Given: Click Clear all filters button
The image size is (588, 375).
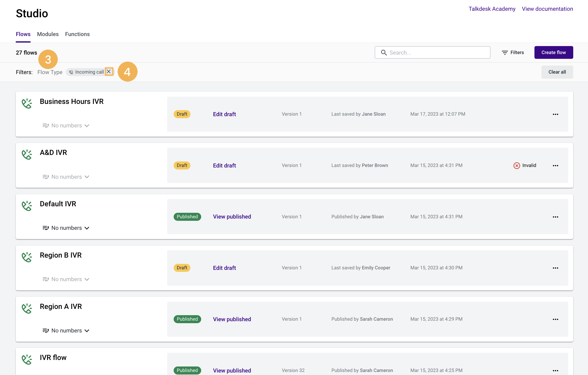Looking at the screenshot, I should point(557,72).
